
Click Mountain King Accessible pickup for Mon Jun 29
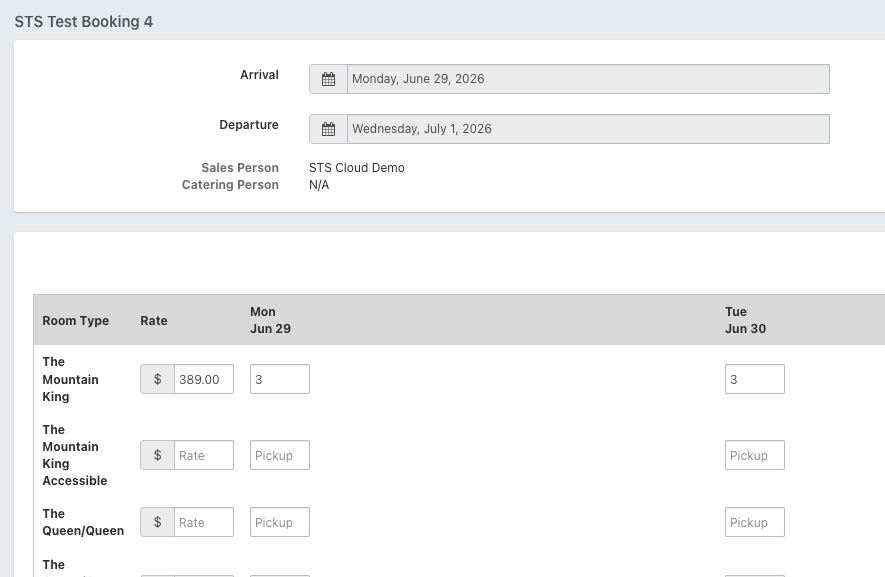279,455
